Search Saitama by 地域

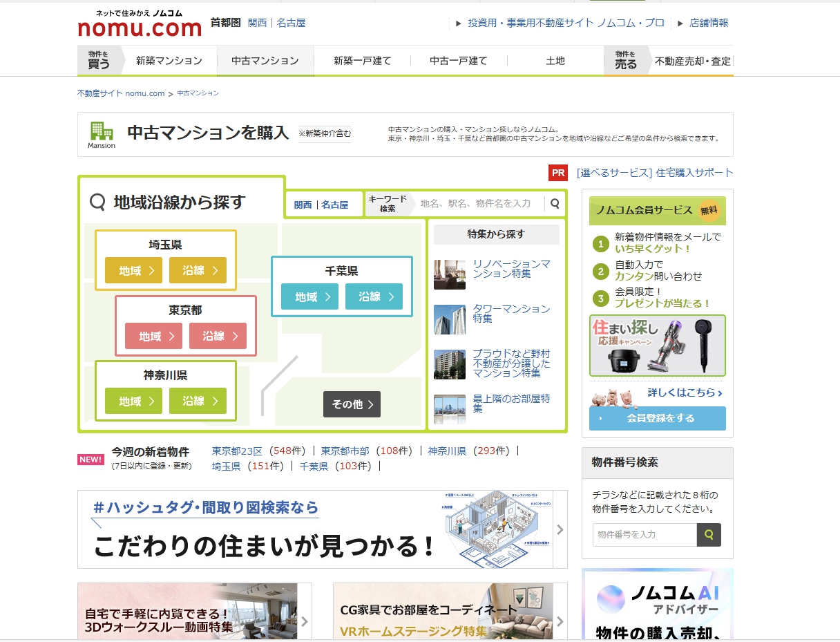[134, 270]
